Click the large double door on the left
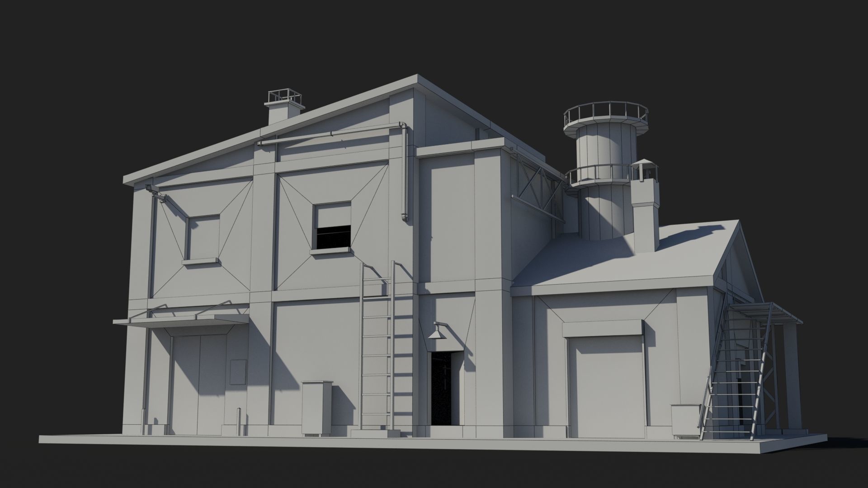Viewport: 868px width, 488px height. pyautogui.click(x=199, y=384)
